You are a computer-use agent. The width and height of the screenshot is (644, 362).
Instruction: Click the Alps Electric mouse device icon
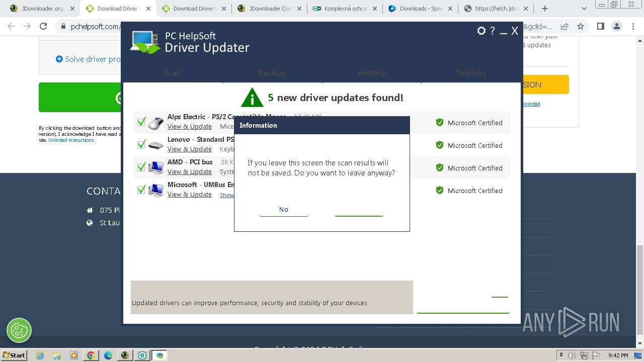pyautogui.click(x=156, y=122)
